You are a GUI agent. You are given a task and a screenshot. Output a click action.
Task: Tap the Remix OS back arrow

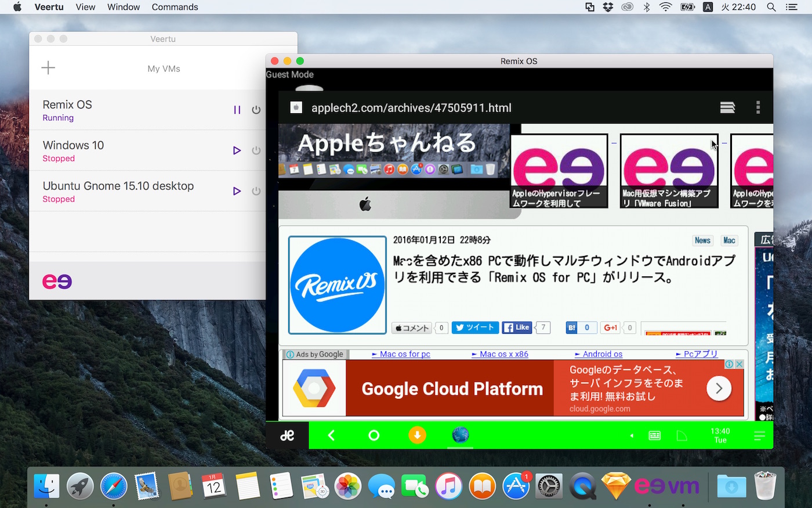331,435
